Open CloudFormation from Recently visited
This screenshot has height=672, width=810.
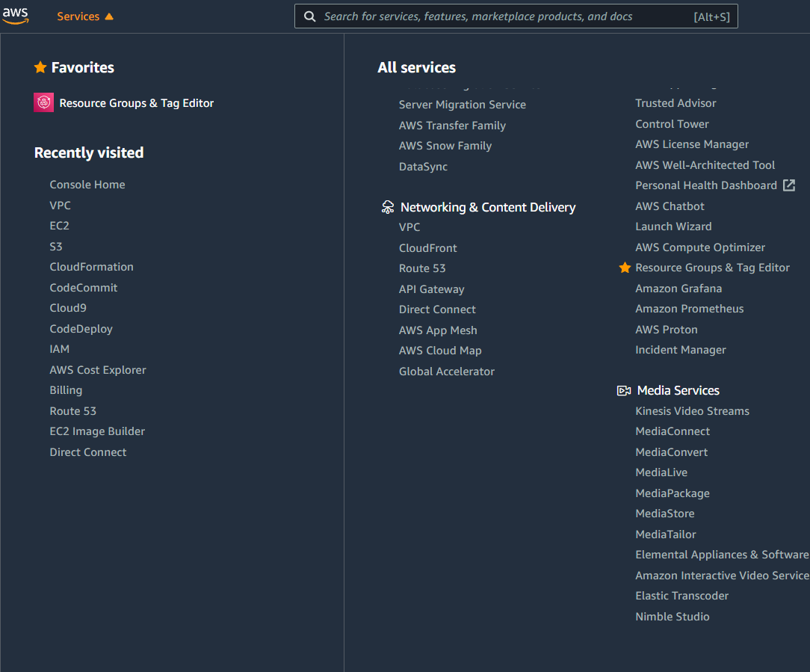(91, 266)
